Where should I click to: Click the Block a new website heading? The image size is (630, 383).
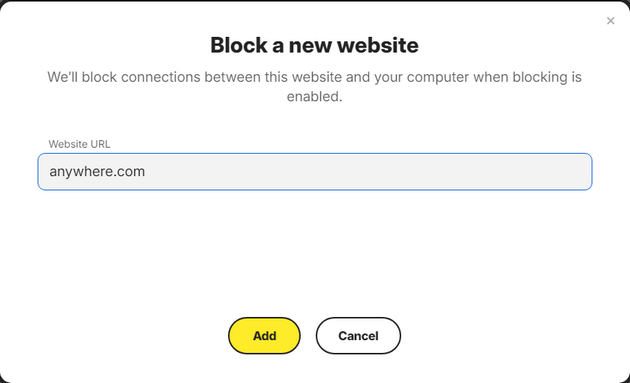(x=314, y=45)
